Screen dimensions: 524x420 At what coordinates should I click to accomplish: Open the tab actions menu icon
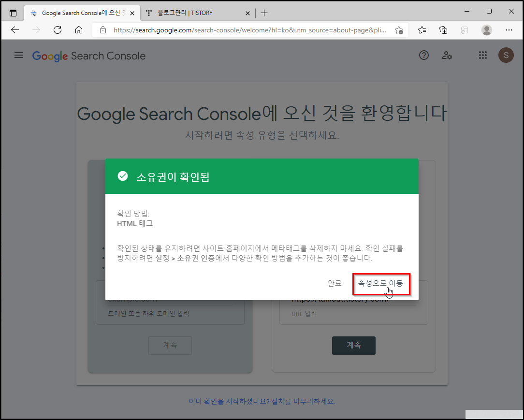pyautogui.click(x=13, y=13)
